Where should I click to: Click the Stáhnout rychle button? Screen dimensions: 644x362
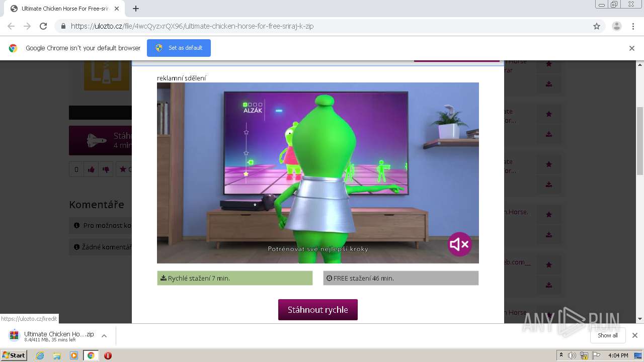(318, 310)
